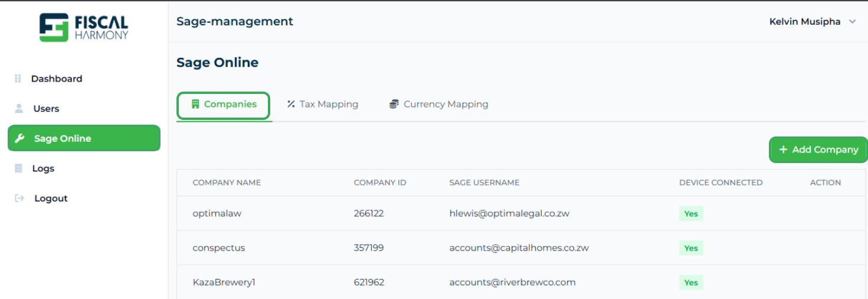The width and height of the screenshot is (868, 299).
Task: Click accounts@riverbrewco.com username
Action: click(512, 282)
